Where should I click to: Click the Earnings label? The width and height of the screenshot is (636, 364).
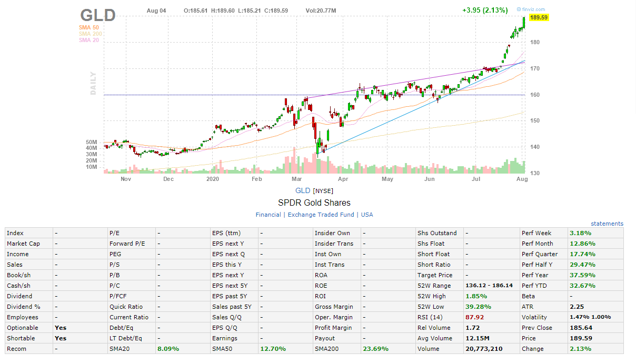pyautogui.click(x=225, y=338)
